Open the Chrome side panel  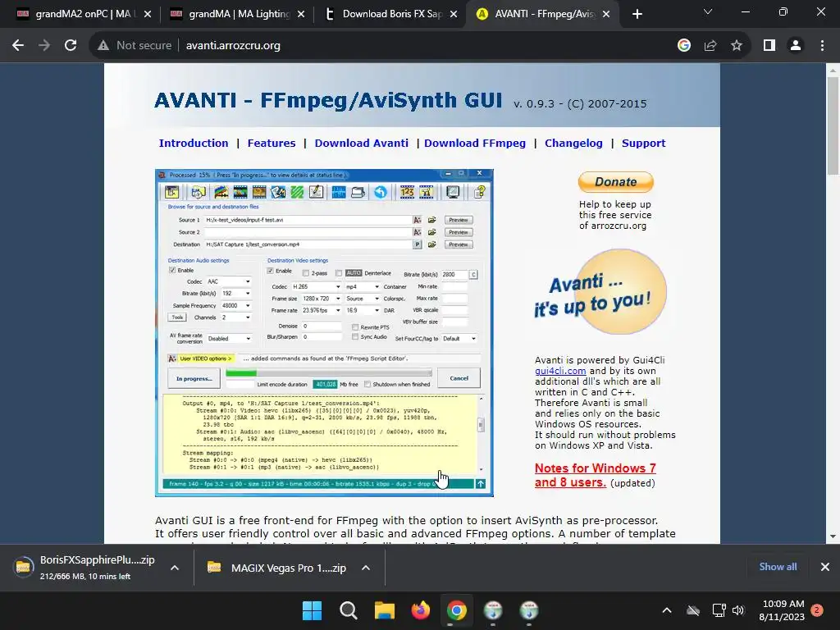pos(769,46)
